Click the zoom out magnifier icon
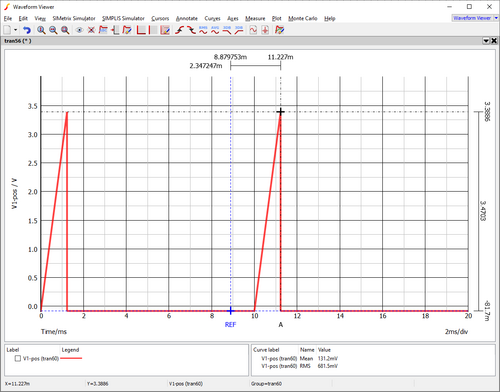The image size is (500, 392). 53,30
